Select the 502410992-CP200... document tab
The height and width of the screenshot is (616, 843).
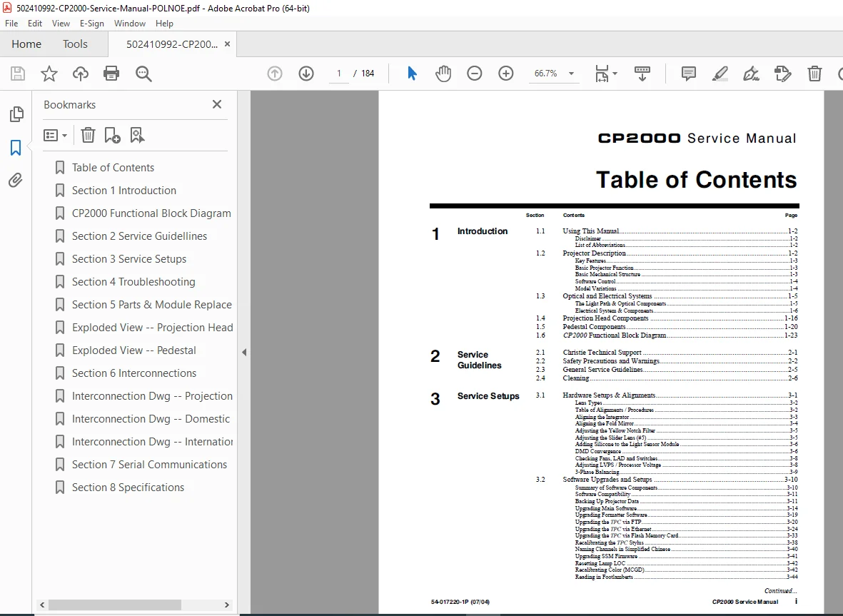click(172, 44)
